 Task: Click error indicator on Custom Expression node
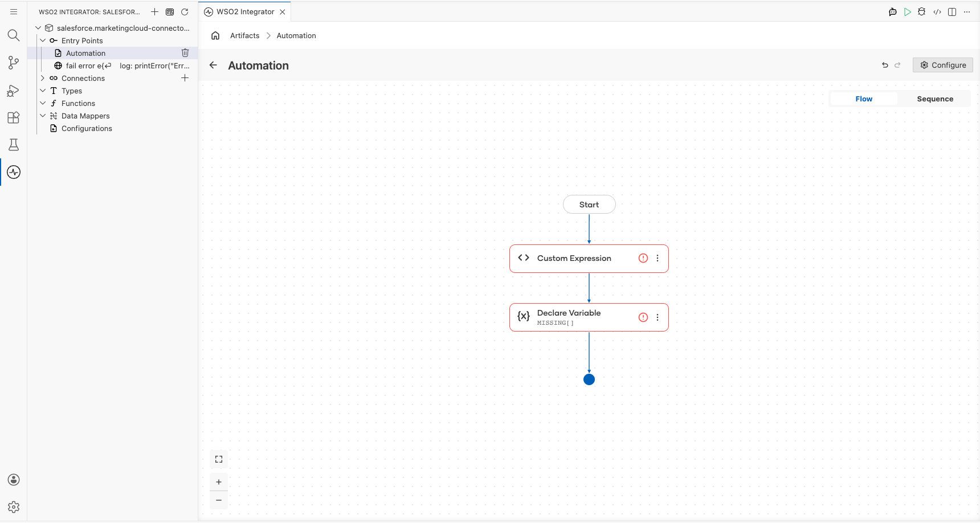pyautogui.click(x=643, y=258)
